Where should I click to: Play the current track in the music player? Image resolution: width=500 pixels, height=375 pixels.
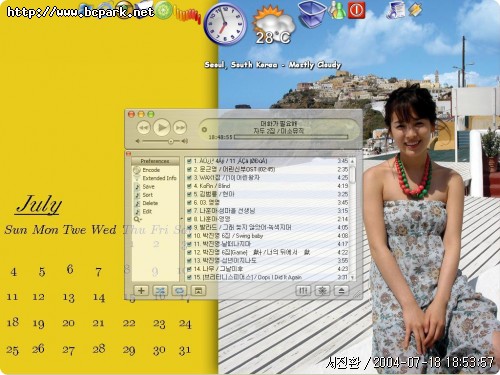[x=162, y=127]
